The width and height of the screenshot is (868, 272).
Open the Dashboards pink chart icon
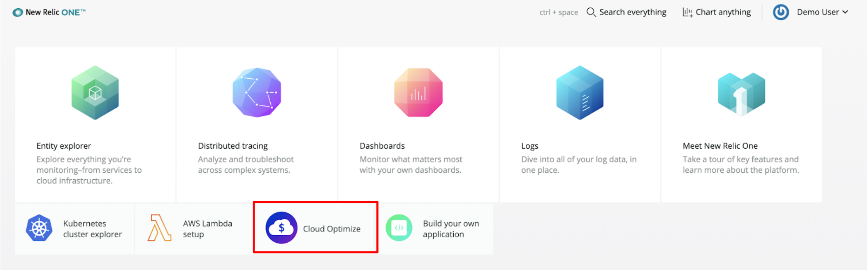418,93
